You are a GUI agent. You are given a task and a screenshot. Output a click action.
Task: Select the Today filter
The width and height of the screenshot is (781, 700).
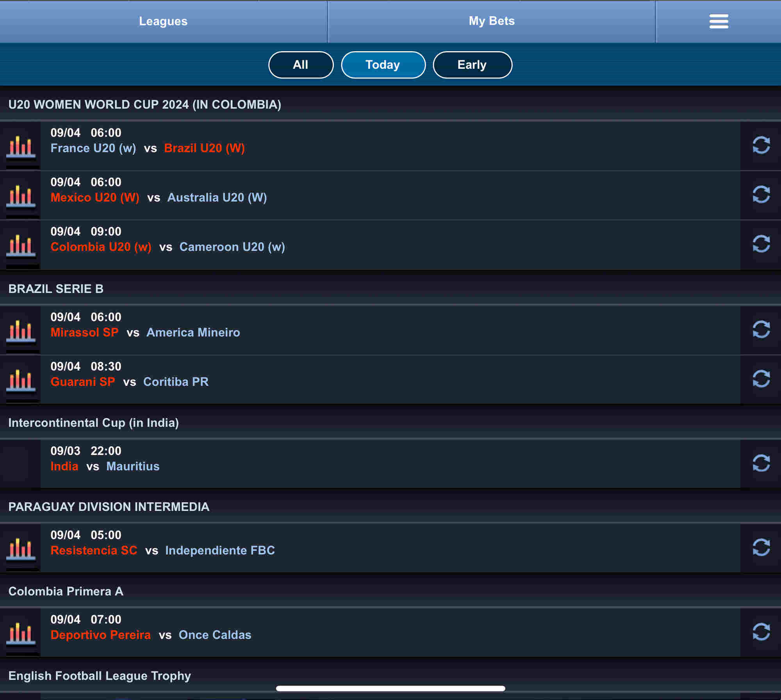pyautogui.click(x=383, y=65)
